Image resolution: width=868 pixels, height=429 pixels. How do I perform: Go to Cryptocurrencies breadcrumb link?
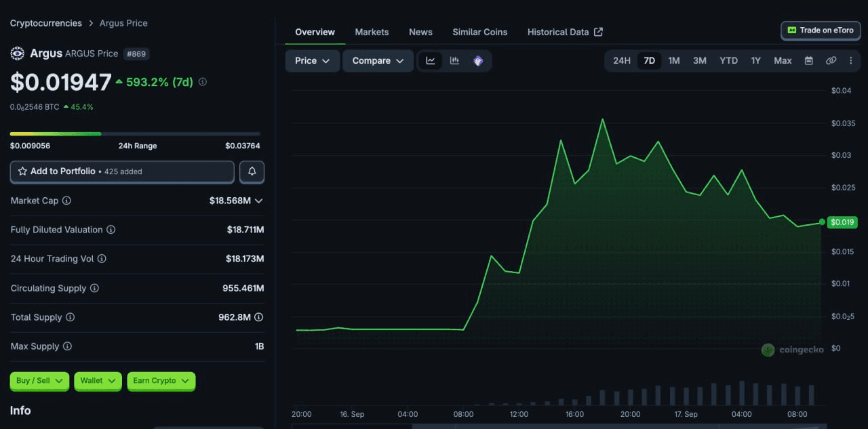[46, 23]
